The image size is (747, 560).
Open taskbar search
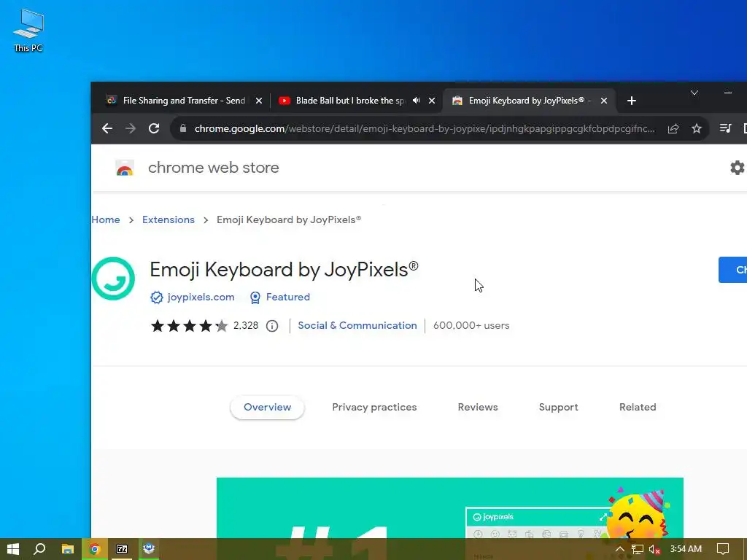[39, 549]
